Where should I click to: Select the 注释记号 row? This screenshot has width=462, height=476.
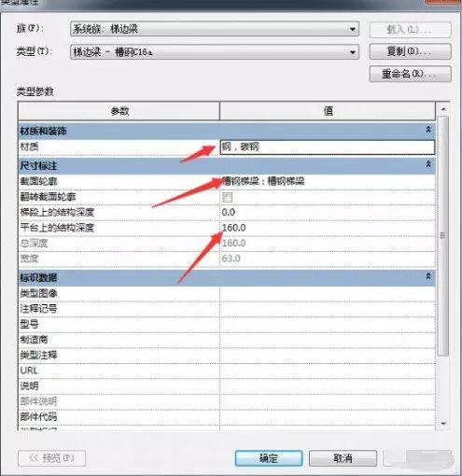click(227, 309)
